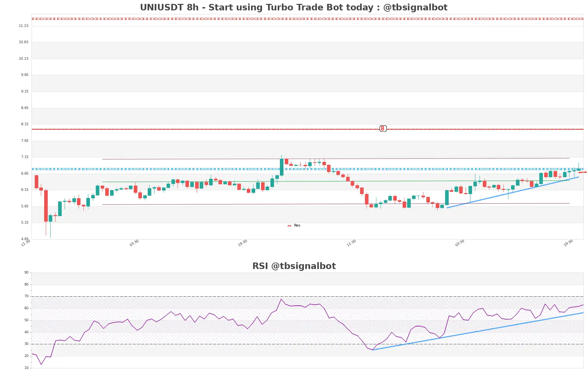
Task: Click the blue ascending trendline on price chart
Action: point(513,192)
